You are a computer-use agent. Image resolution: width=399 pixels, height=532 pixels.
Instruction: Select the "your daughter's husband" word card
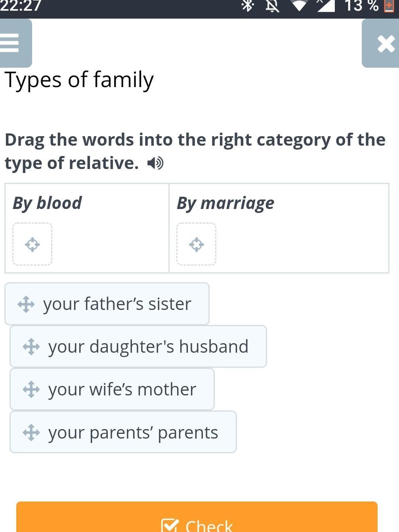click(148, 347)
